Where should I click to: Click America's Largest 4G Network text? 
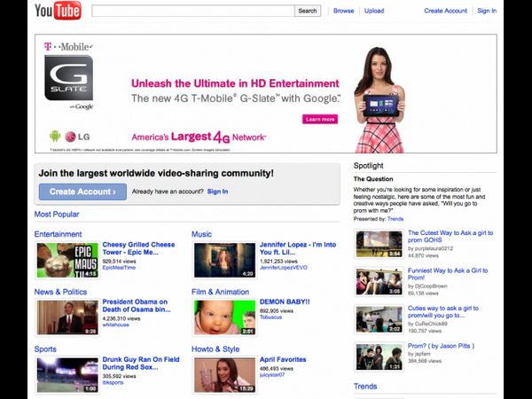point(199,137)
